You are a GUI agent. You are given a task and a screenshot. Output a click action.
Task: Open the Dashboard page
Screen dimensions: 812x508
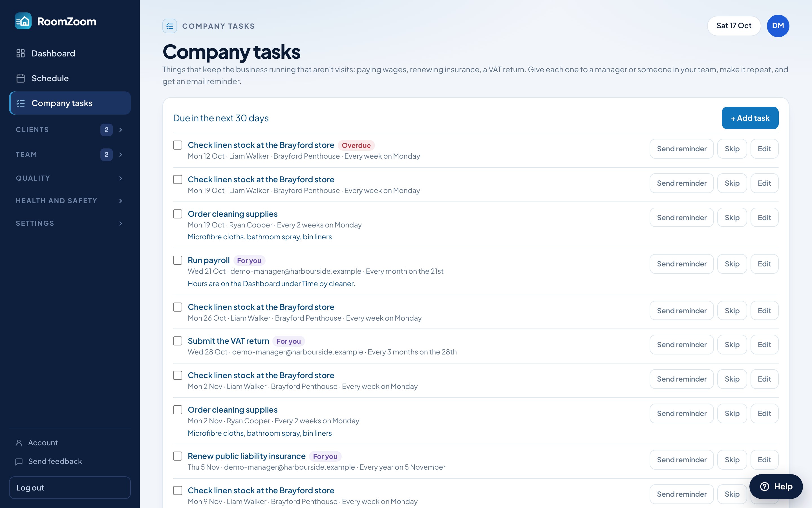(x=70, y=53)
